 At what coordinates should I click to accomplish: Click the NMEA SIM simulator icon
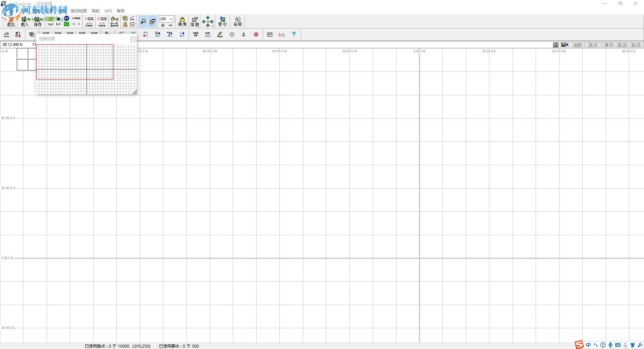[196, 34]
